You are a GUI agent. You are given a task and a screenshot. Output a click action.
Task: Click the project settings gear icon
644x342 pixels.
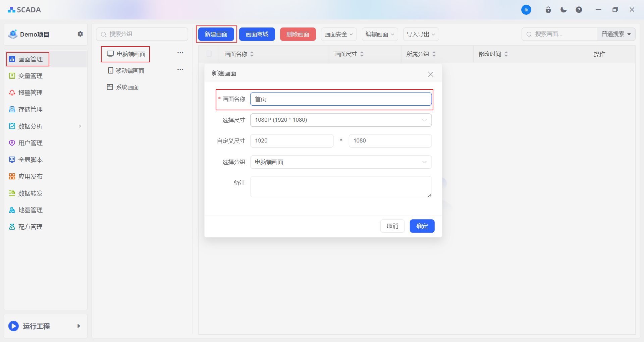[80, 34]
